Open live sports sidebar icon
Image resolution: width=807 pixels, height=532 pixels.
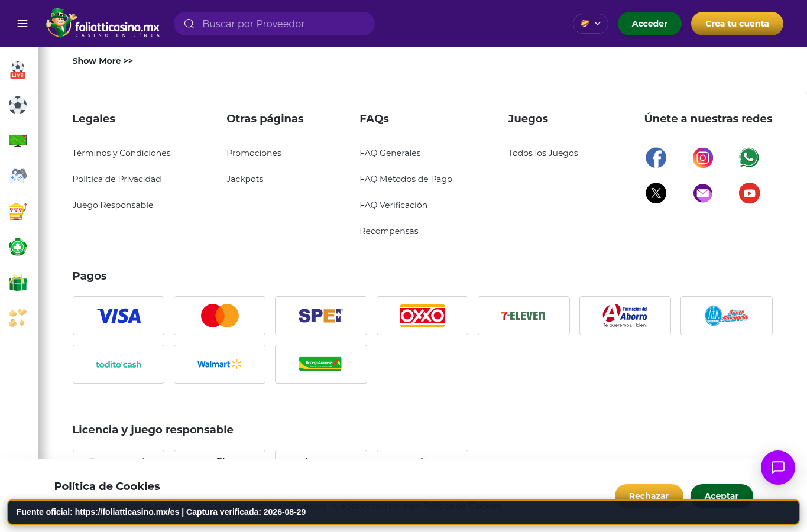coord(18,70)
